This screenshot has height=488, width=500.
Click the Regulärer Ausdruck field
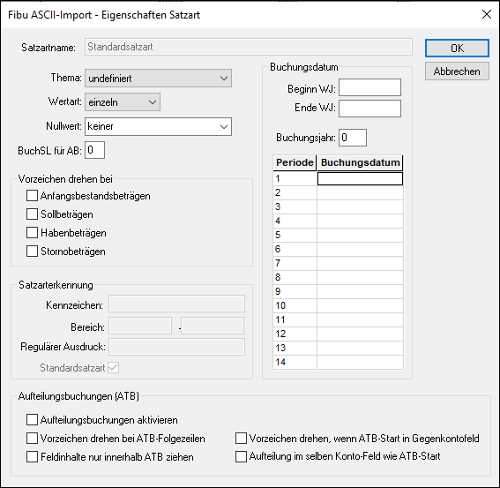tap(176, 347)
